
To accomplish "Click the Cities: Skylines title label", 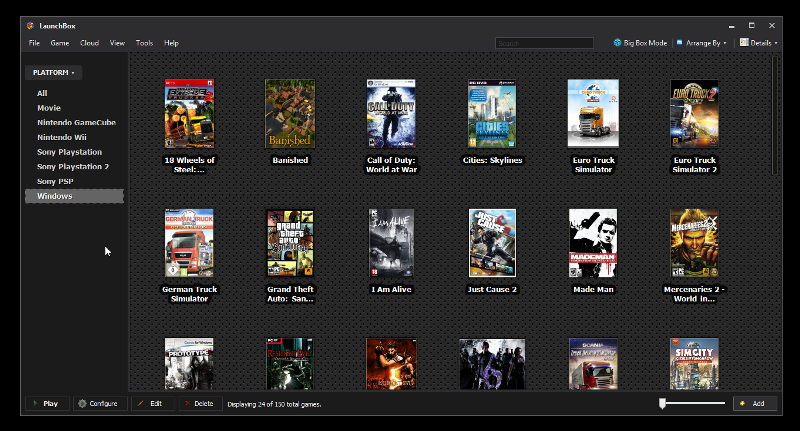I will pos(492,160).
